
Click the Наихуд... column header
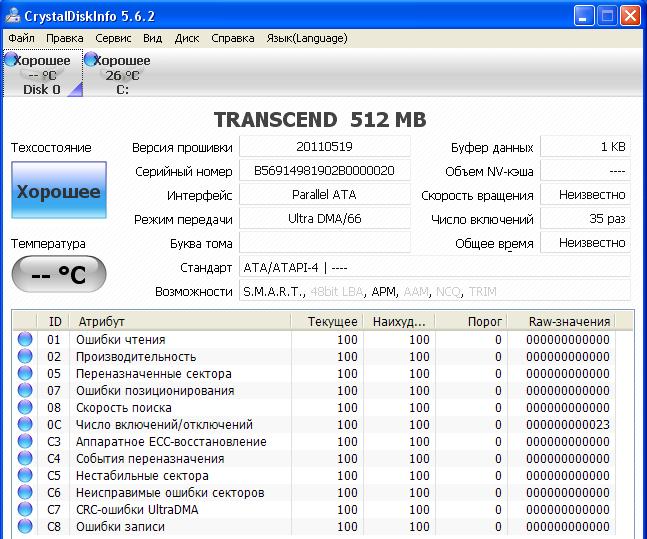click(399, 322)
